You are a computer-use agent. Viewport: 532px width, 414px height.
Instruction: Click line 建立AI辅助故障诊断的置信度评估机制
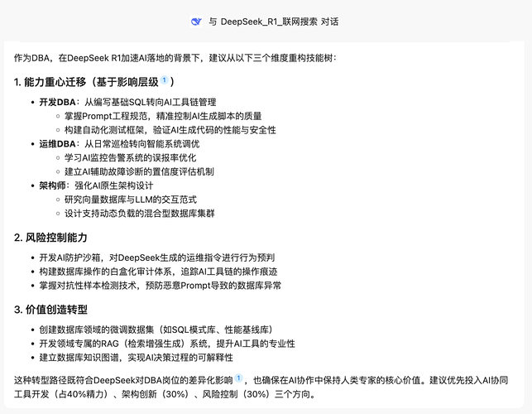tap(139, 172)
